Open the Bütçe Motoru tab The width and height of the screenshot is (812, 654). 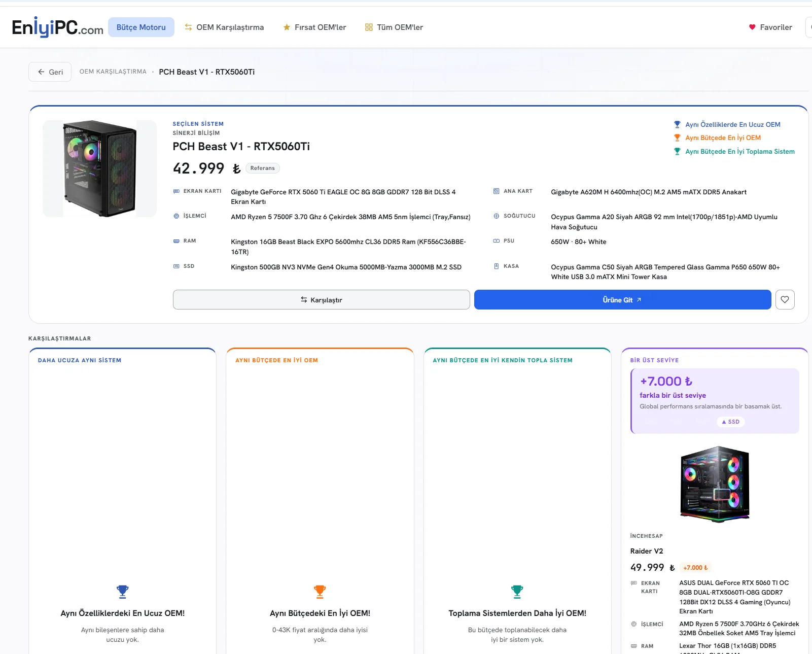[141, 27]
